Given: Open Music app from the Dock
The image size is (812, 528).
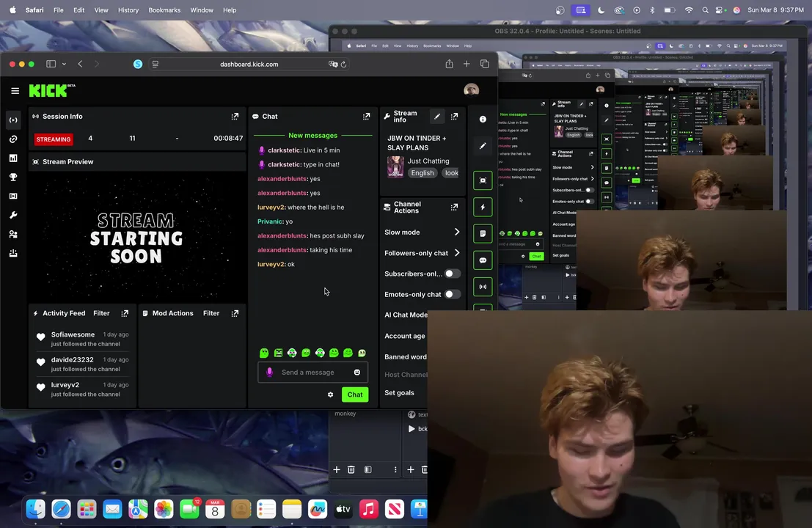Looking at the screenshot, I should [x=369, y=509].
